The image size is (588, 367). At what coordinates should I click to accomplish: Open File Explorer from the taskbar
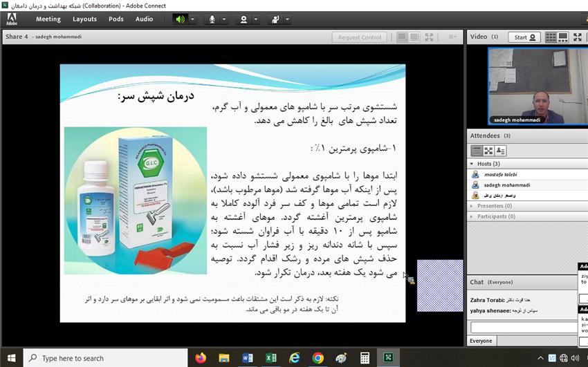(x=224, y=358)
